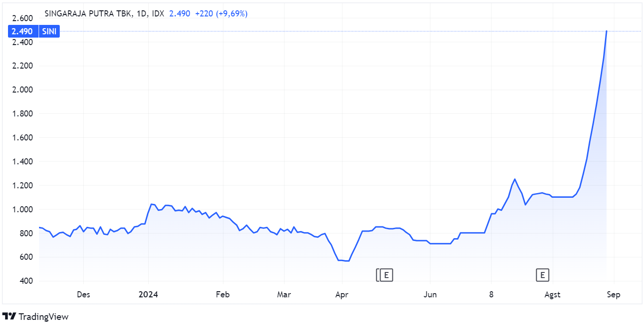Click the Agst date axis label
The width and height of the screenshot is (644, 326).
552,295
